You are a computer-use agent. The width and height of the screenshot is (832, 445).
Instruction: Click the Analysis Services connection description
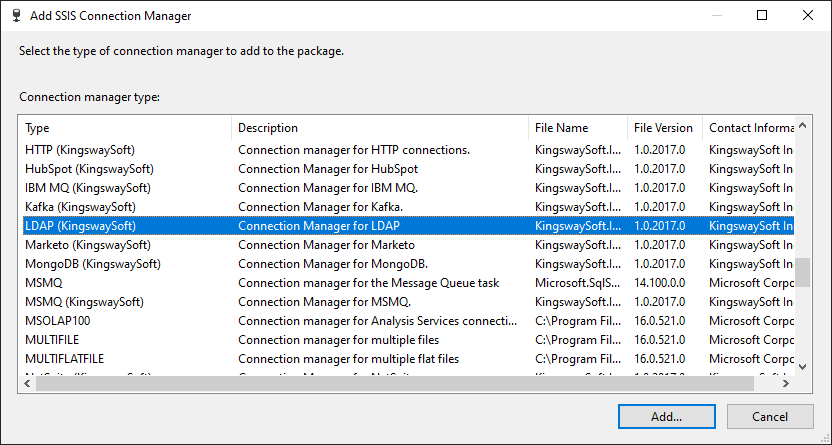377,321
